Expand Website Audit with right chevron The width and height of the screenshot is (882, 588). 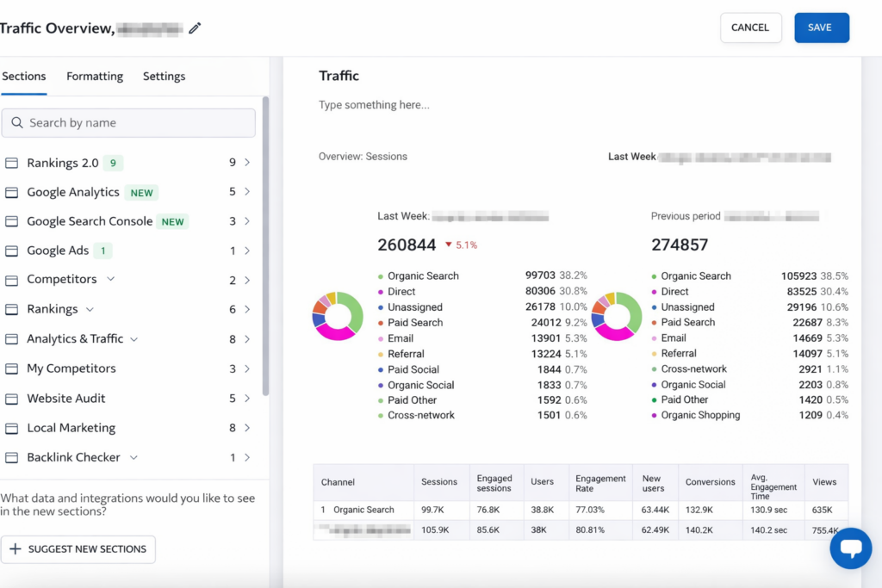247,398
